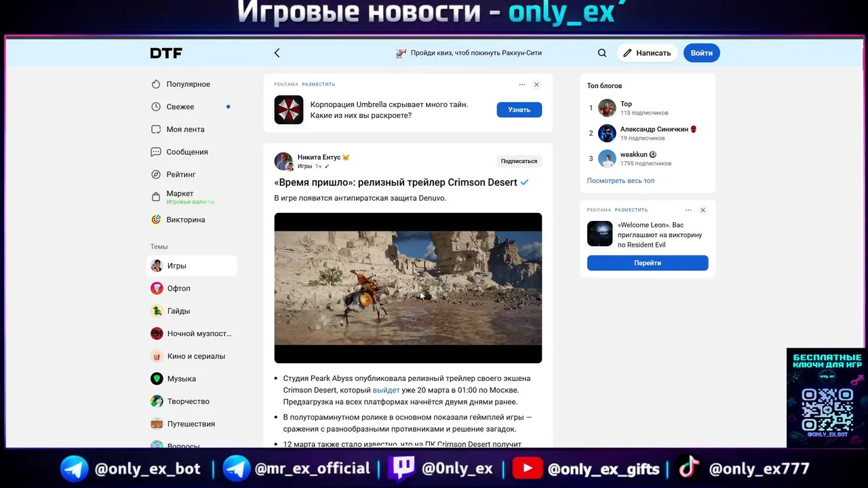Image resolution: width=868 pixels, height=488 pixels.
Task: Open Александр Синичкин blog
Action: (x=654, y=129)
